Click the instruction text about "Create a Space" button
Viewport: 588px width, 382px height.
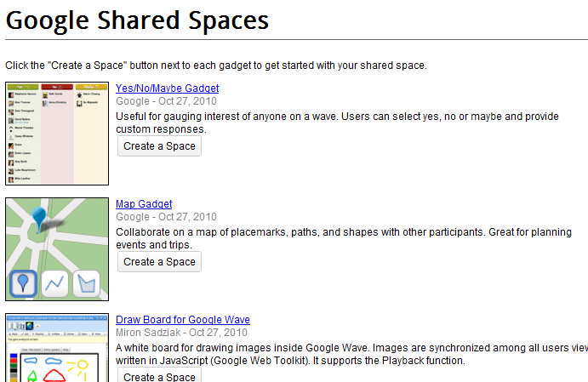pos(216,66)
